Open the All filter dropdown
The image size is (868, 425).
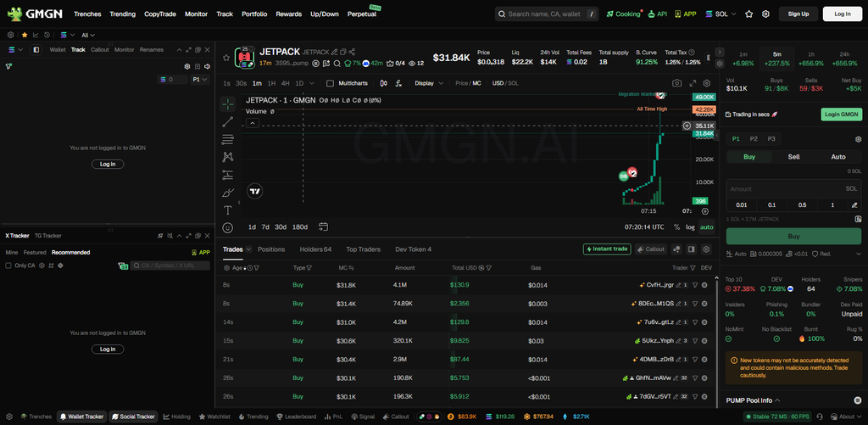point(88,35)
